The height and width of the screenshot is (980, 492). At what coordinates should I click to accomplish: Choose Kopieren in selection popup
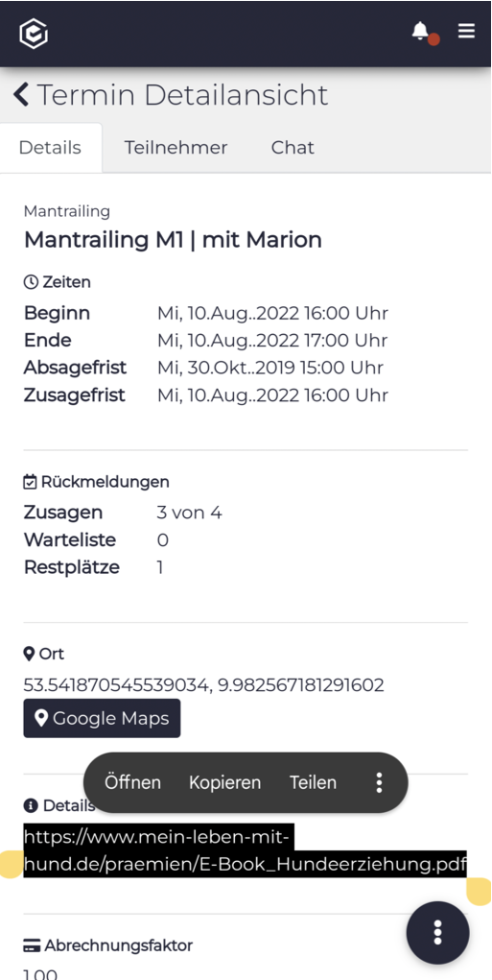tap(224, 782)
